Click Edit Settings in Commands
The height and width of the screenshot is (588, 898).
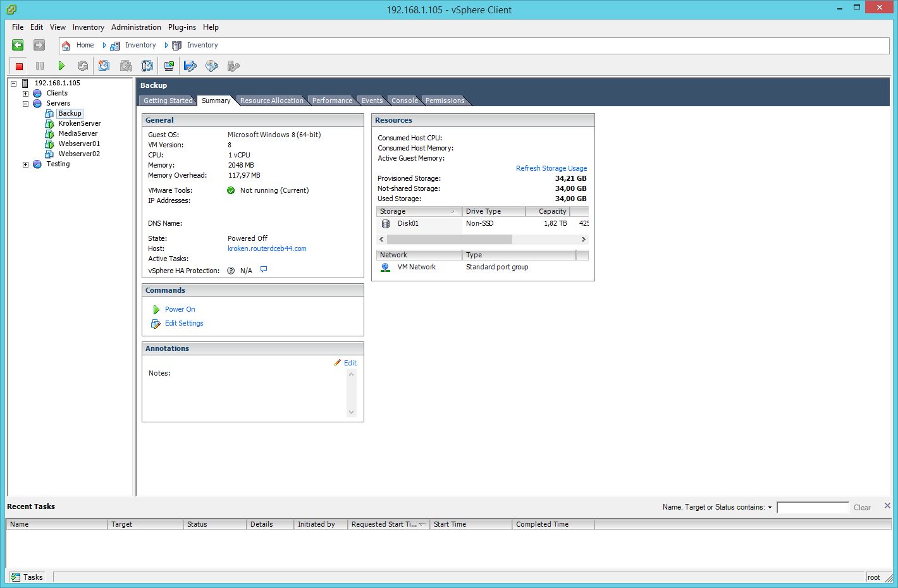point(184,323)
